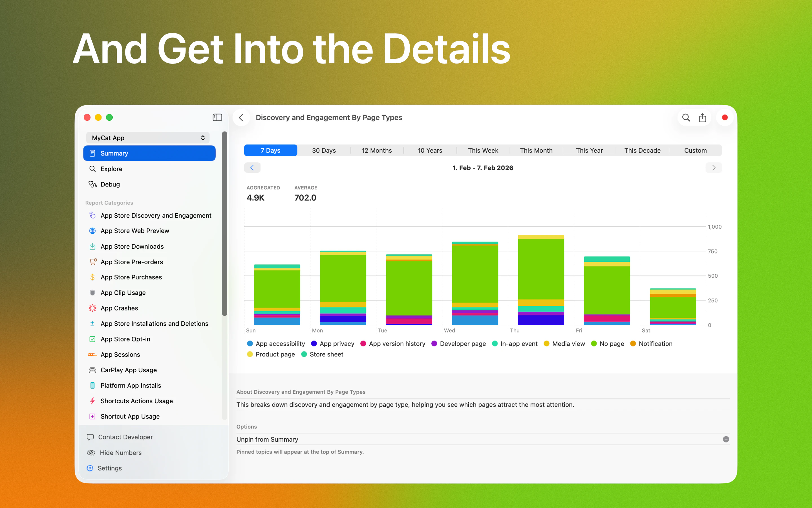Click the sidebar vertical scrollbar
The width and height of the screenshot is (812, 508).
(224, 224)
